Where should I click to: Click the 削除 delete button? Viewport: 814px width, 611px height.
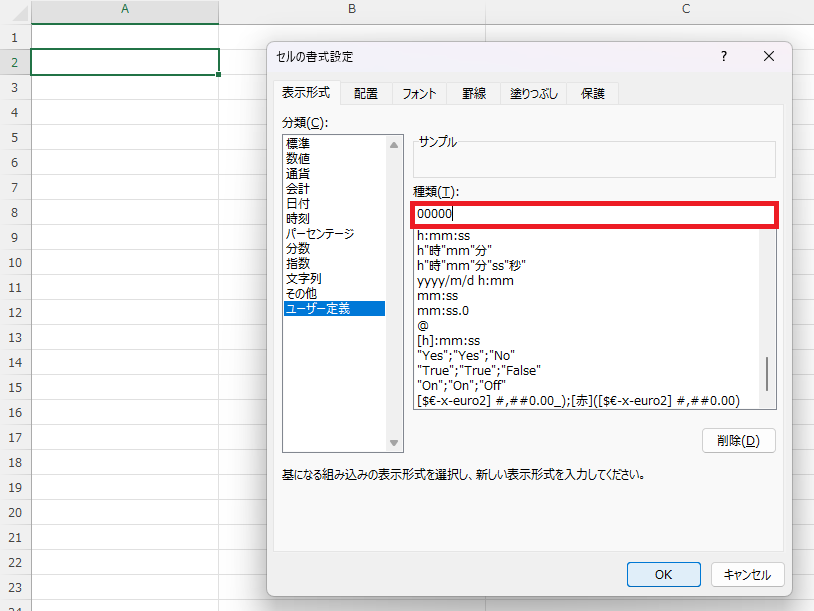pos(738,441)
